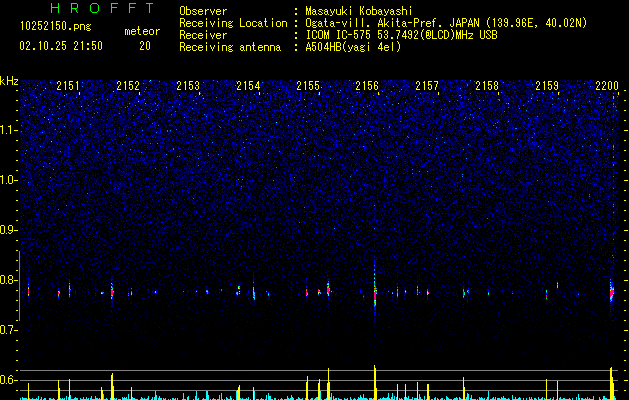The width and height of the screenshot is (629, 400).
Task: Click the 2155 time marker
Action: tap(308, 85)
